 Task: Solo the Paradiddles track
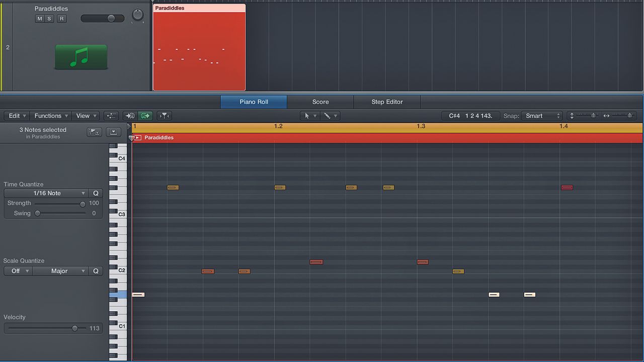click(49, 19)
